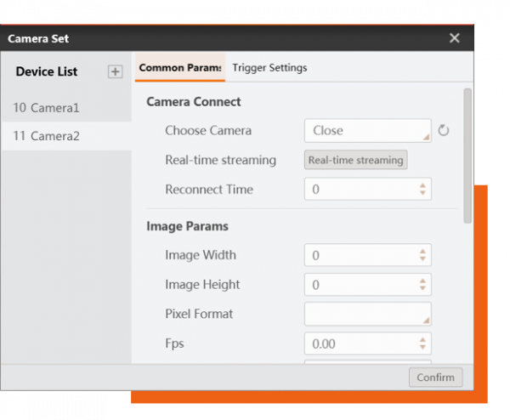Add a new device to Device List
The height and width of the screenshot is (420, 510).
click(115, 72)
